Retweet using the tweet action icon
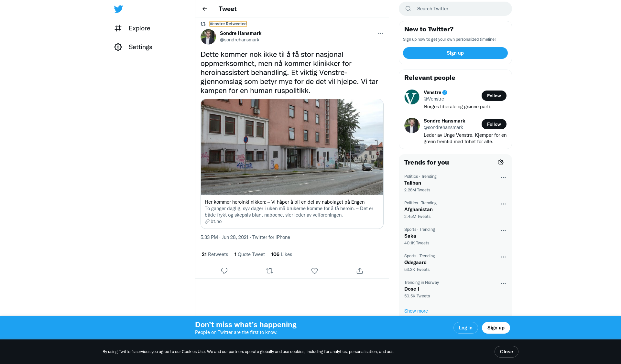621x364 pixels. tap(269, 271)
